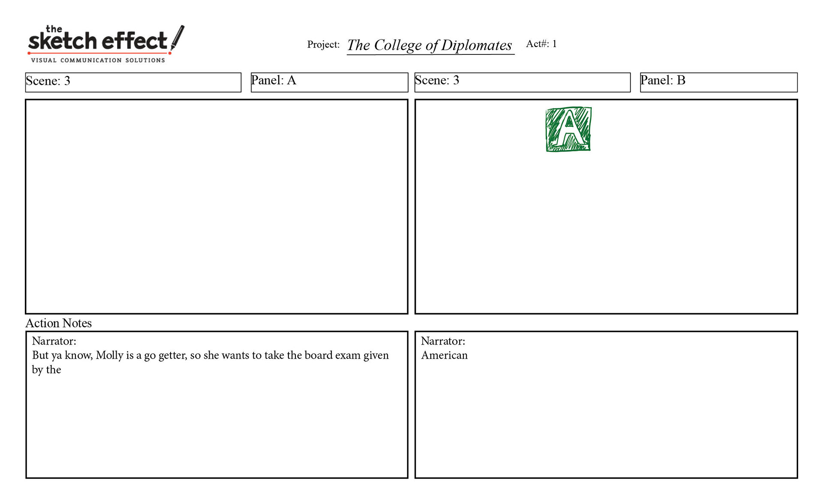Click the word American in right notes
This screenshot has width=823, height=504.
coord(444,356)
